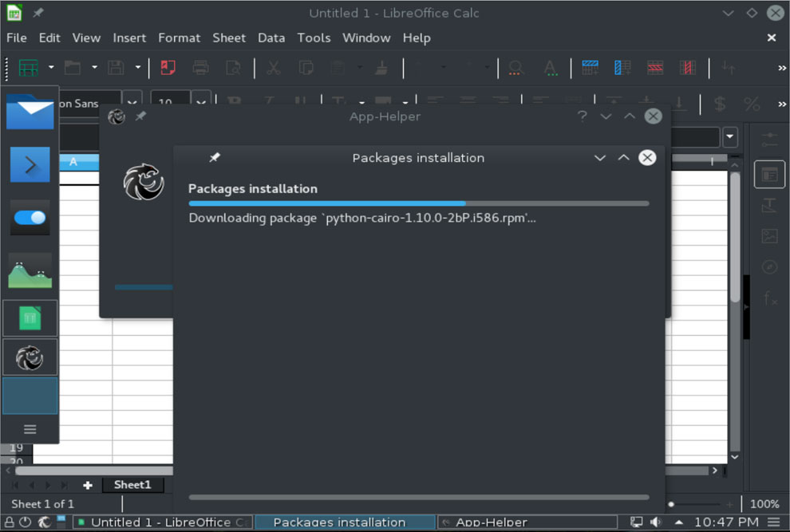Open the Tools menu
The height and width of the screenshot is (532, 790).
tap(314, 38)
